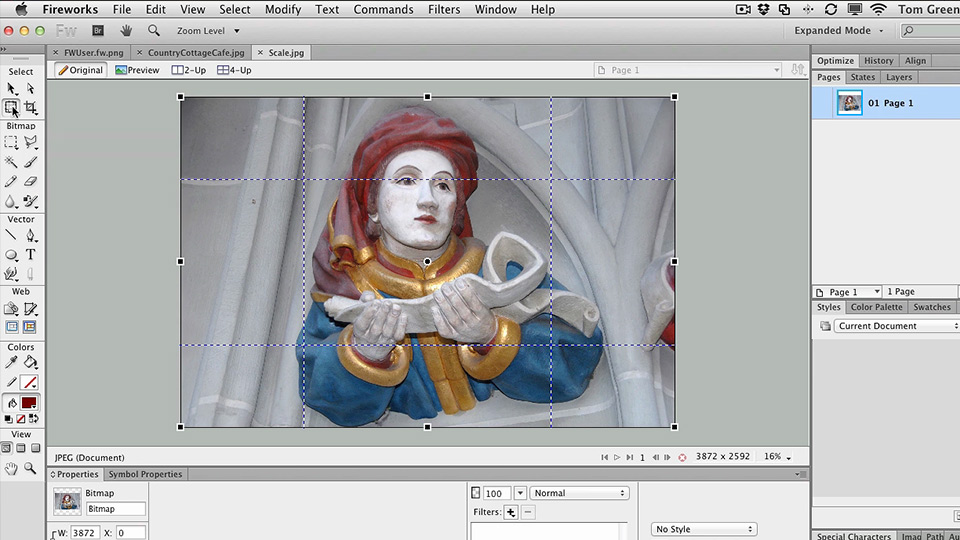Image resolution: width=960 pixels, height=540 pixels.
Task: Select the Magic Wand tool
Action: coord(11,162)
